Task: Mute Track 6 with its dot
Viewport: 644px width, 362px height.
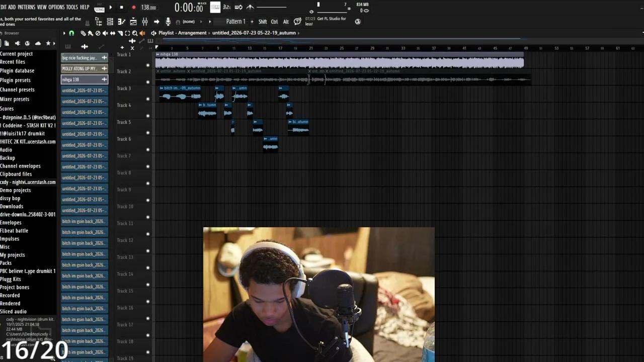Action: 148,150
